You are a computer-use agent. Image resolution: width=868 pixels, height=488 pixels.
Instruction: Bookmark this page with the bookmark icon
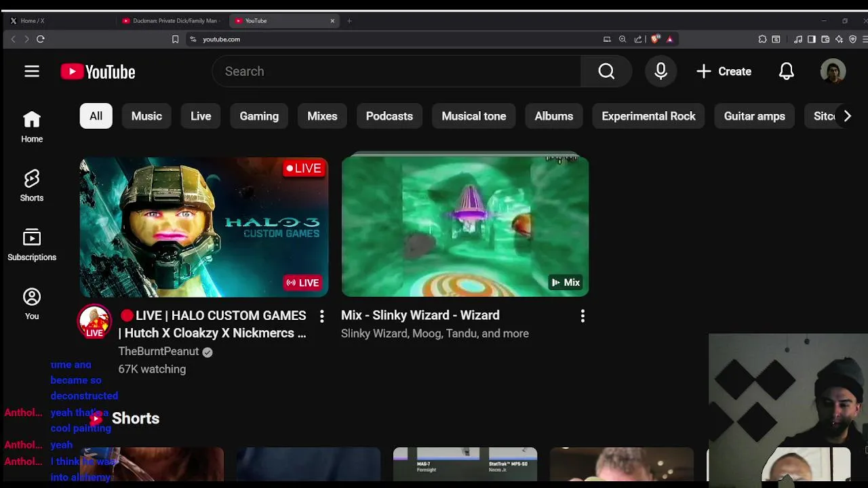[175, 39]
